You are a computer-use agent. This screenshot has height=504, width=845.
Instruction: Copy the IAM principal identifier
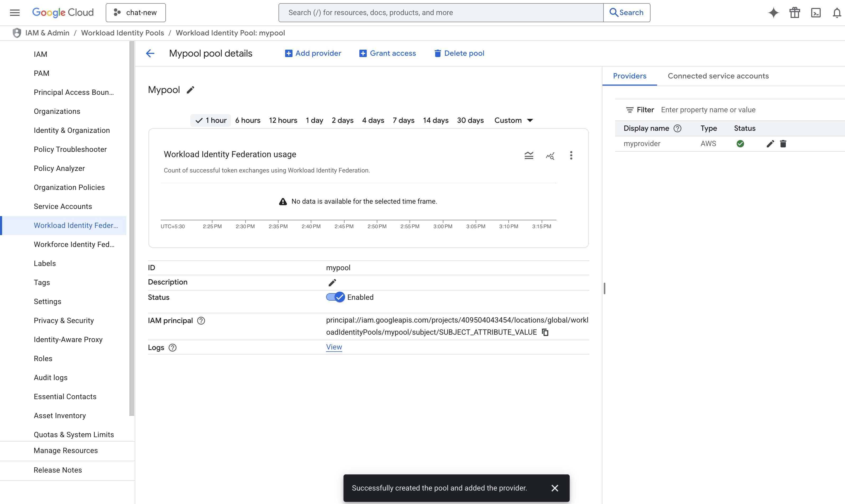[x=545, y=332]
